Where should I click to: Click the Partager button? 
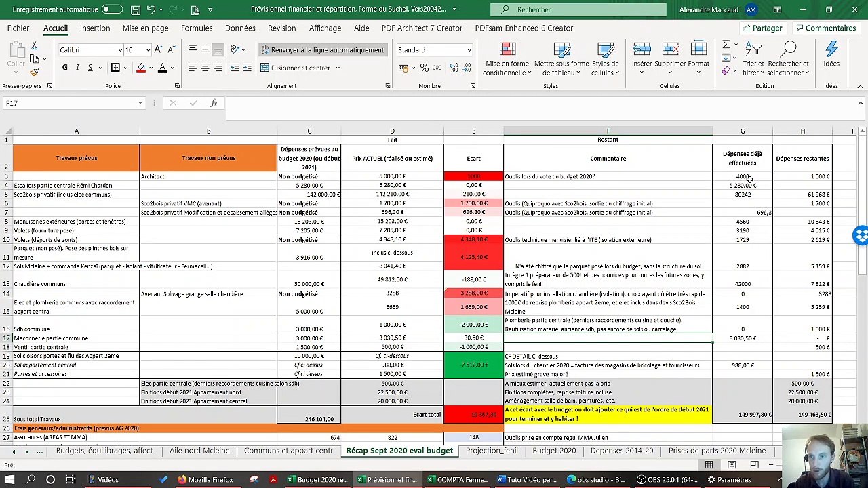762,28
